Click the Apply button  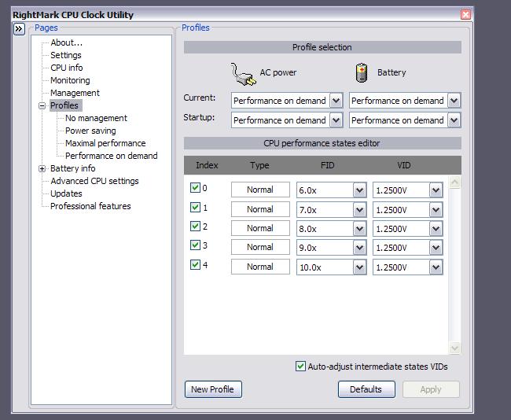click(431, 389)
